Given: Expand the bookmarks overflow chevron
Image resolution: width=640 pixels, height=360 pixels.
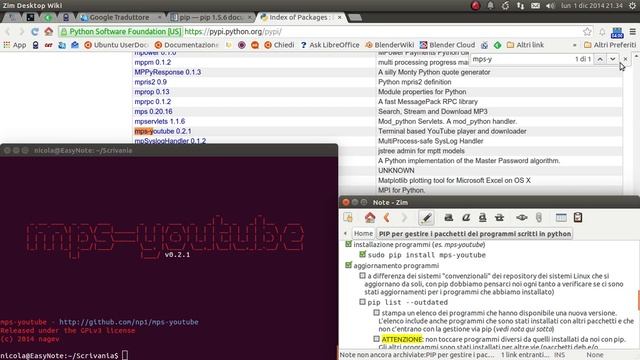Looking at the screenshot, I should pyautogui.click(x=574, y=45).
